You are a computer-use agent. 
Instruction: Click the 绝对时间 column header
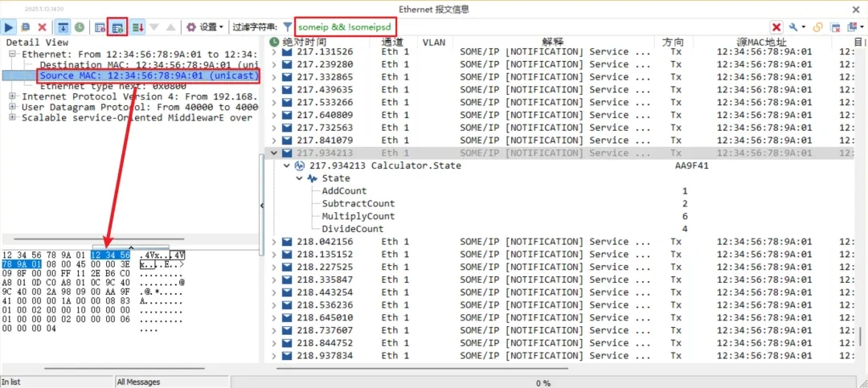305,42
